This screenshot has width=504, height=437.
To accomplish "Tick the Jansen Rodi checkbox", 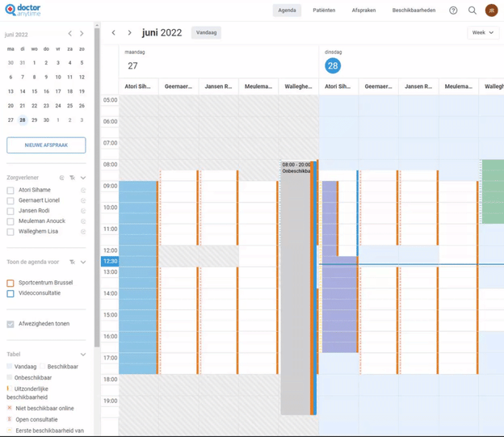I will coord(10,211).
